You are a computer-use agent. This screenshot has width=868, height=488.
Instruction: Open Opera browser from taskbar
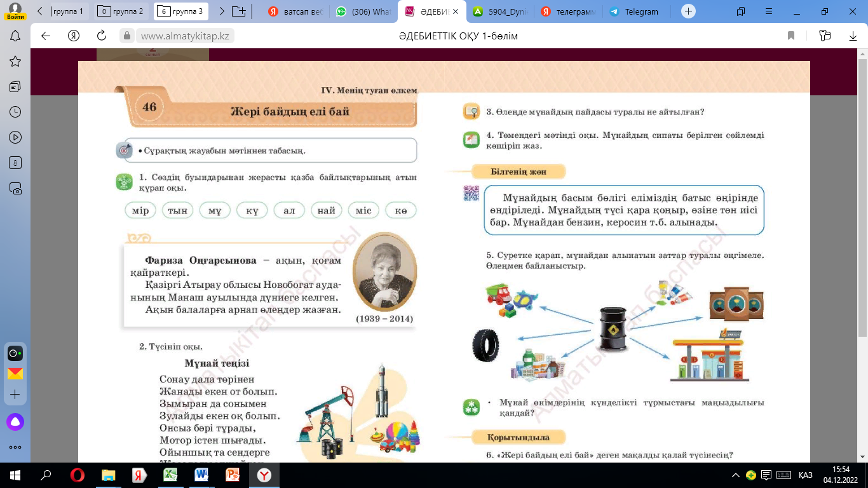[x=77, y=475]
